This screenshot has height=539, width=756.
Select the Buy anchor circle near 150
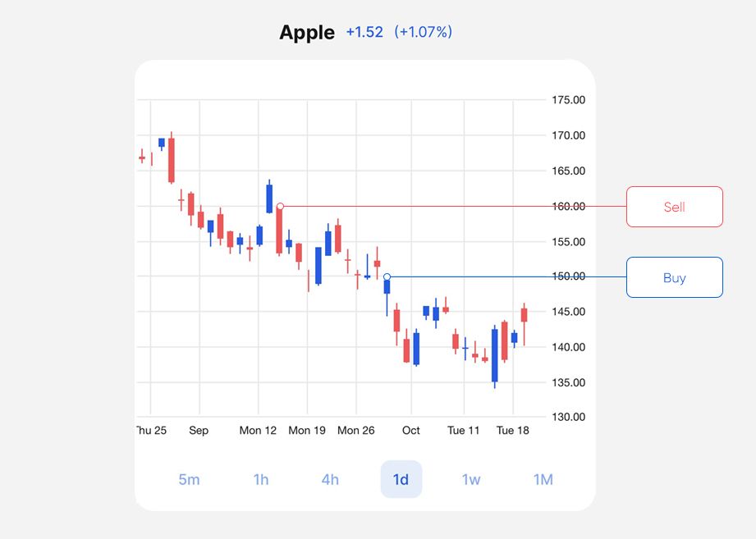pos(387,276)
